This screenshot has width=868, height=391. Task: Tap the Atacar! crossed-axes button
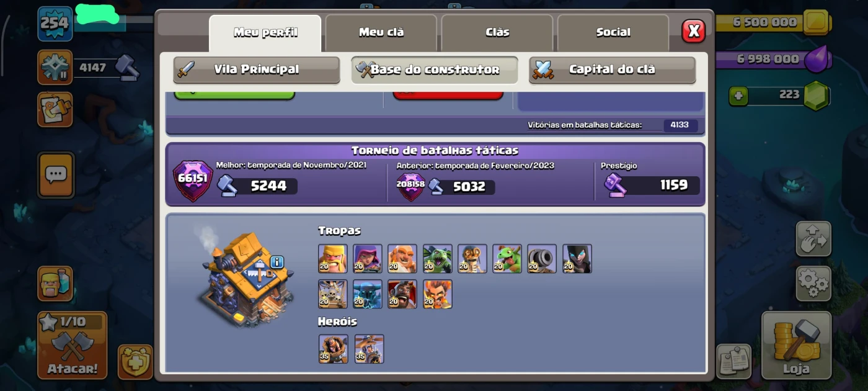73,345
